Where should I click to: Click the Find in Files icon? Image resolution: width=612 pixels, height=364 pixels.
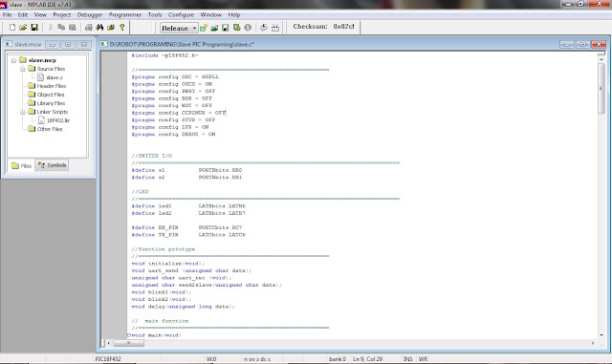(111, 28)
